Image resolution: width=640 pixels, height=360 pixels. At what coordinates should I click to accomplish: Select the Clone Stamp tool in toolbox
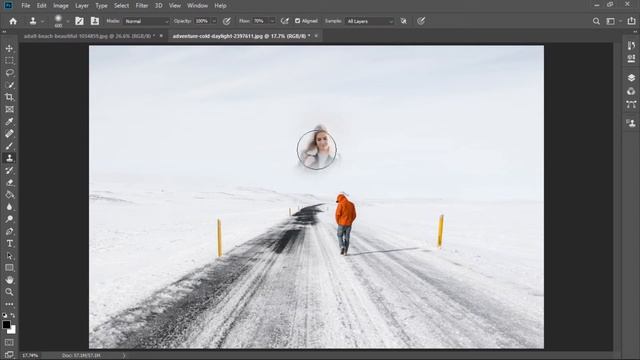9,158
